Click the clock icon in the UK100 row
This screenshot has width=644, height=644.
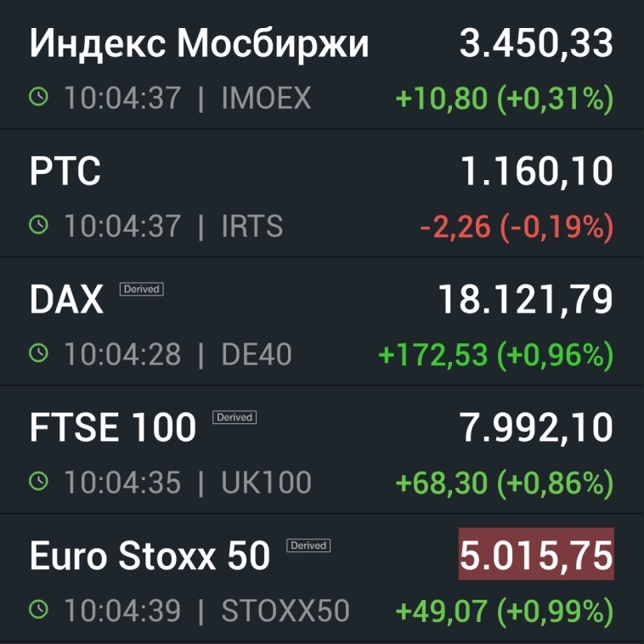click(x=38, y=482)
